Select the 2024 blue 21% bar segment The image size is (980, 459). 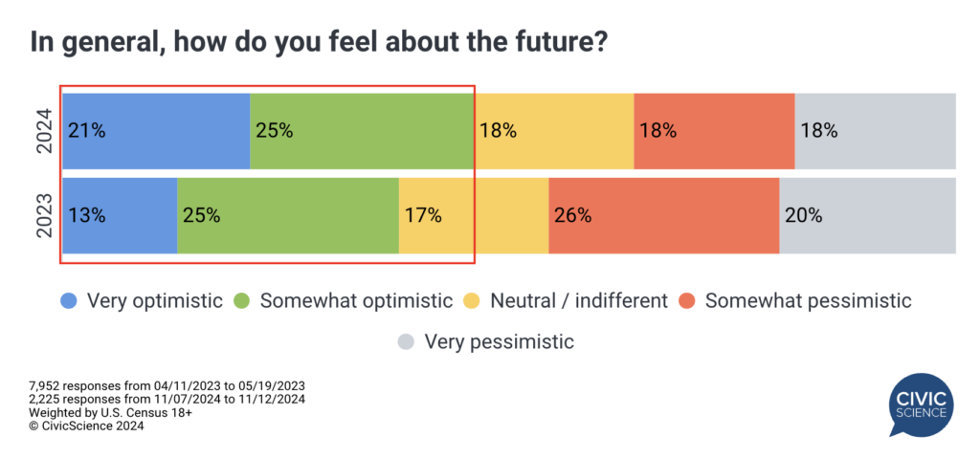(x=156, y=131)
